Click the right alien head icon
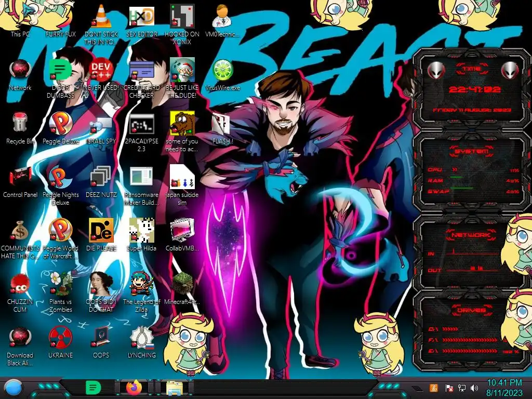The height and width of the screenshot is (399, 532). (x=510, y=70)
